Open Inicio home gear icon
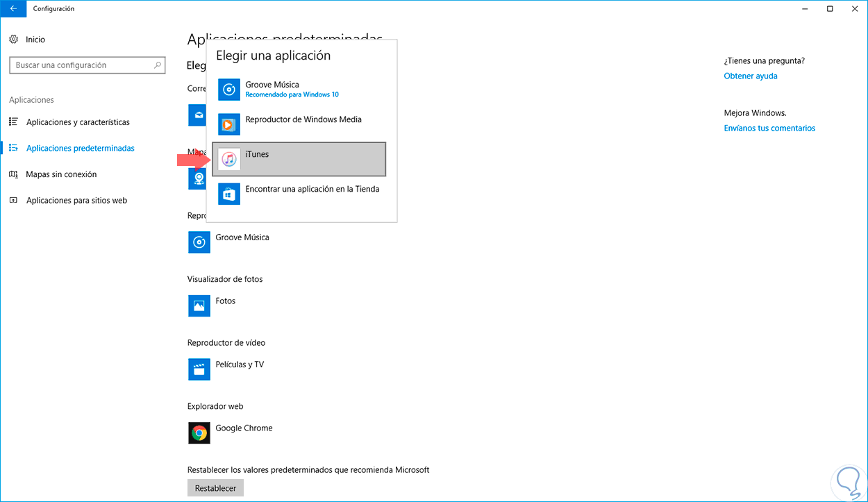 pos(13,40)
